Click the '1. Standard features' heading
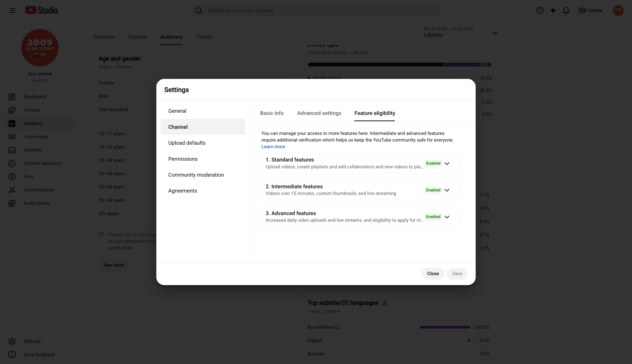This screenshot has width=632, height=364. click(290, 160)
